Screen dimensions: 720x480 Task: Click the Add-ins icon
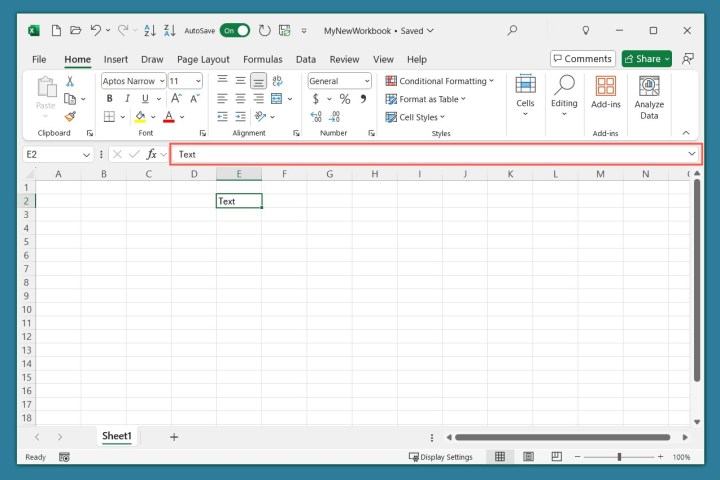(605, 92)
